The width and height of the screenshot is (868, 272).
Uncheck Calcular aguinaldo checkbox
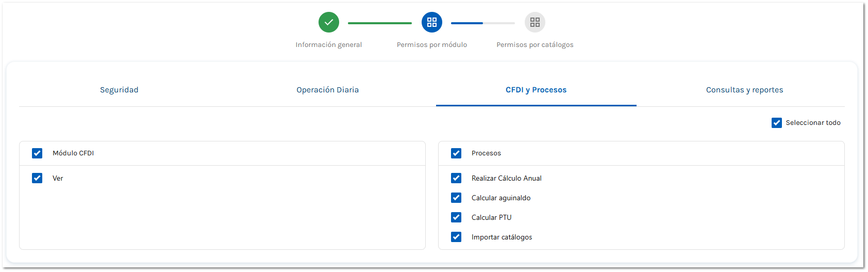456,198
